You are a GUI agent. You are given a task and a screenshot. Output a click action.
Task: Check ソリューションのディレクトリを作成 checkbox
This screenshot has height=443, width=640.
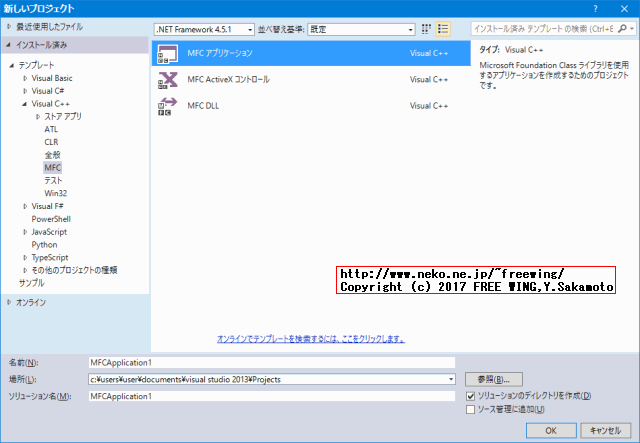point(470,396)
